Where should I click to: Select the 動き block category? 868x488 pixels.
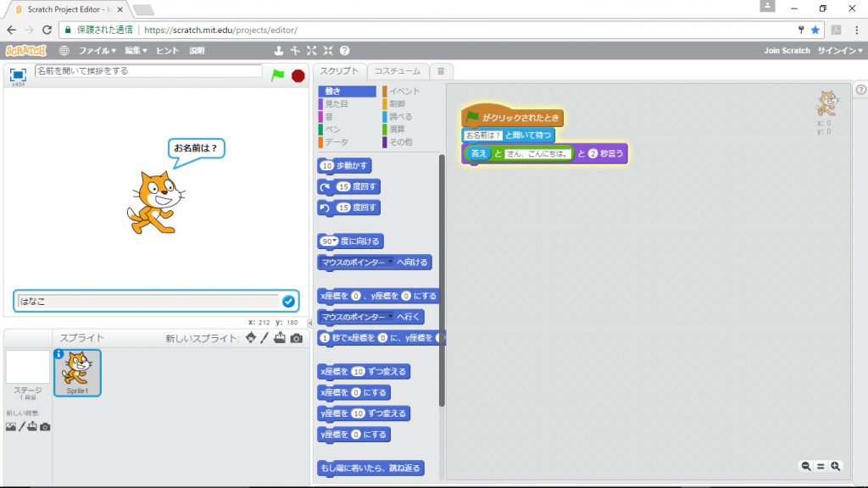pyautogui.click(x=347, y=91)
